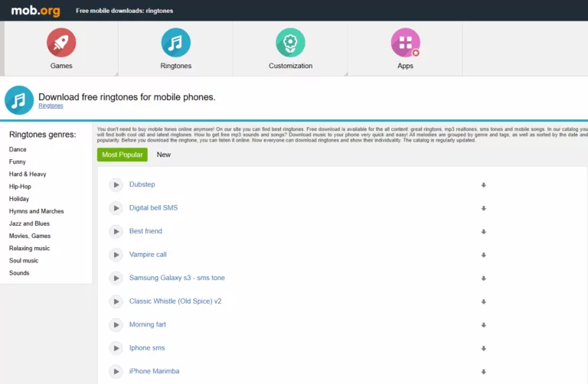The height and width of the screenshot is (384, 588).
Task: Download the Best friend ringtone
Action: [483, 232]
